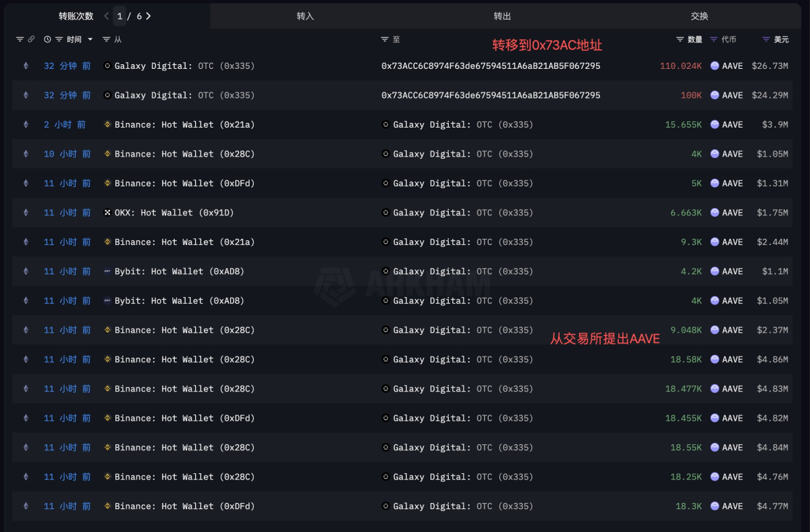Viewport: 810px width, 532px height.
Task: Open the filter for 数量 column
Action: point(680,40)
